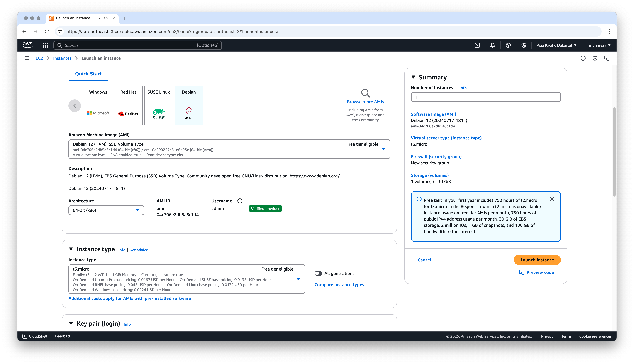Open Additional costs apply for AMIs link
Viewport: 634px width, 364px height.
(129, 298)
